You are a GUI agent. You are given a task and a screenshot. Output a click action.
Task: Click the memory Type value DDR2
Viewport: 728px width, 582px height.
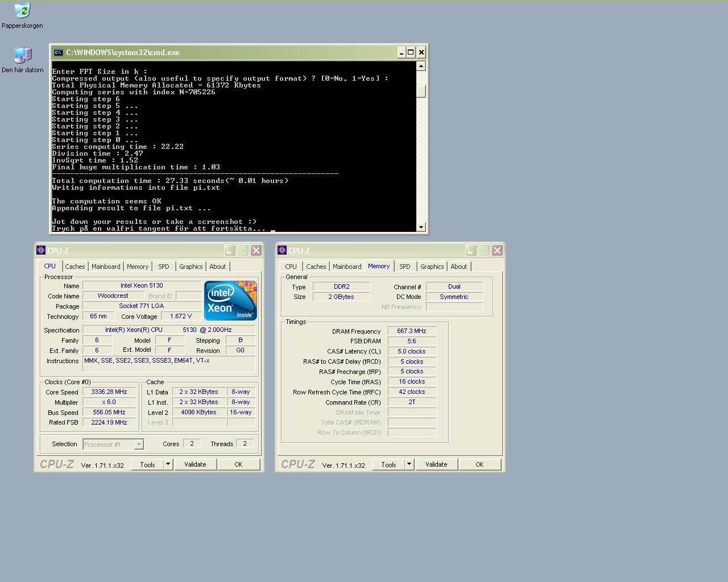(341, 286)
